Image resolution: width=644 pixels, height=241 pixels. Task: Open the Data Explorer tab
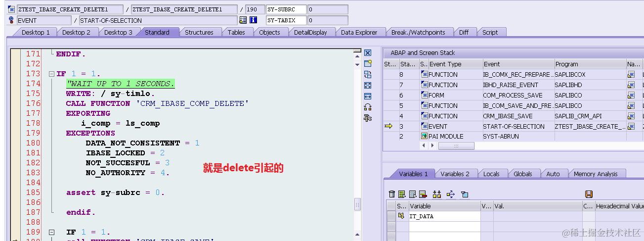coord(359,33)
